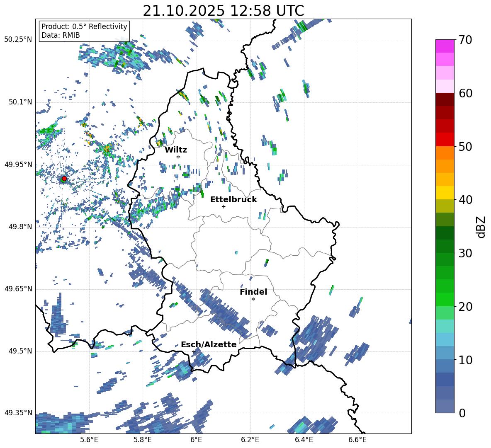Click the 'Data: RMIB' text
This screenshot has width=491, height=448.
tap(61, 35)
